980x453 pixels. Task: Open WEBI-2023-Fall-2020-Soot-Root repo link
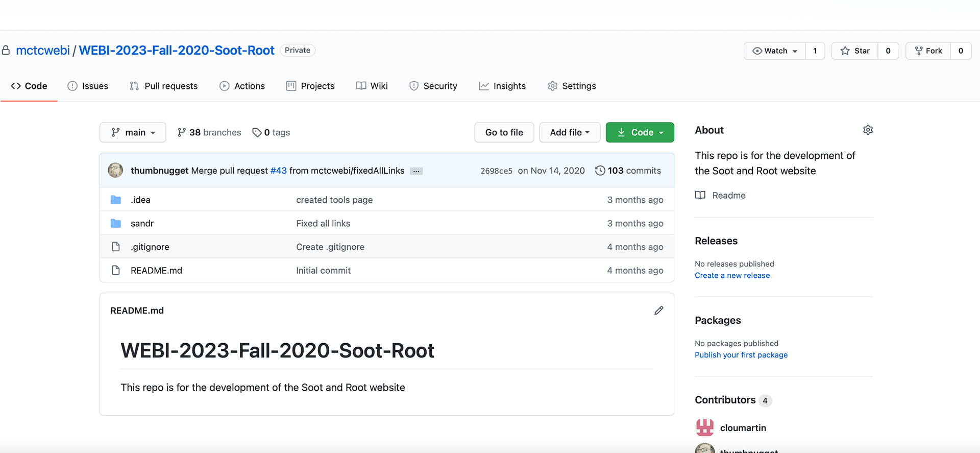177,50
